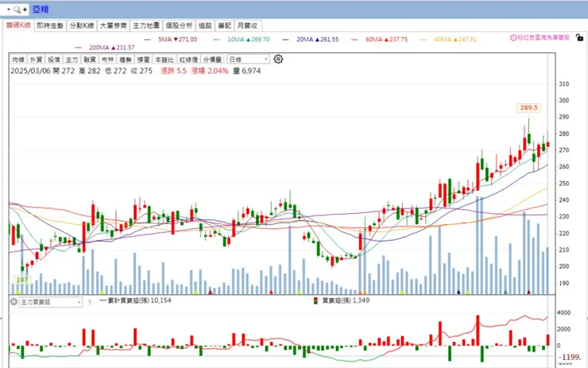588x368 pixels.
Task: Switch to the 即時走勢 tab
Action: [x=50, y=25]
